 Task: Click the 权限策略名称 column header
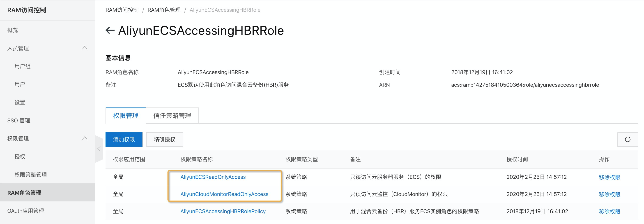(196, 159)
